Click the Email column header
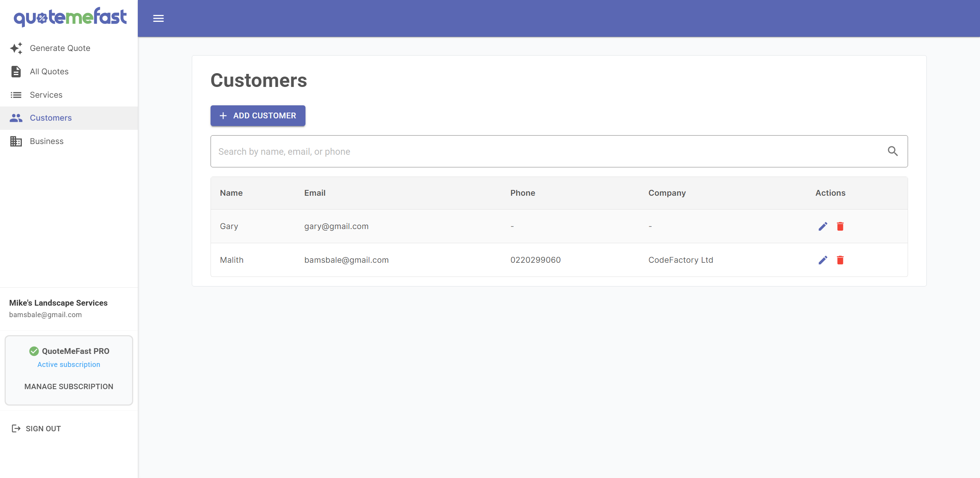 pos(315,193)
